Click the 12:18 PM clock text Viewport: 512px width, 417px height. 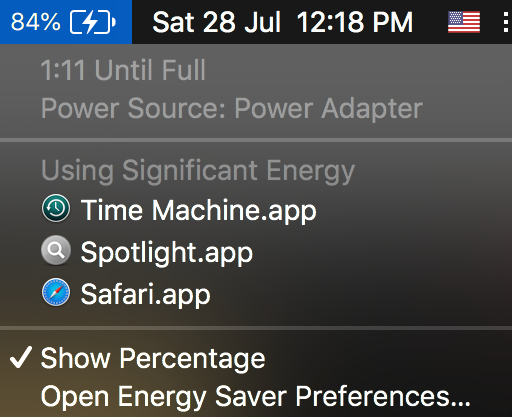(355, 22)
